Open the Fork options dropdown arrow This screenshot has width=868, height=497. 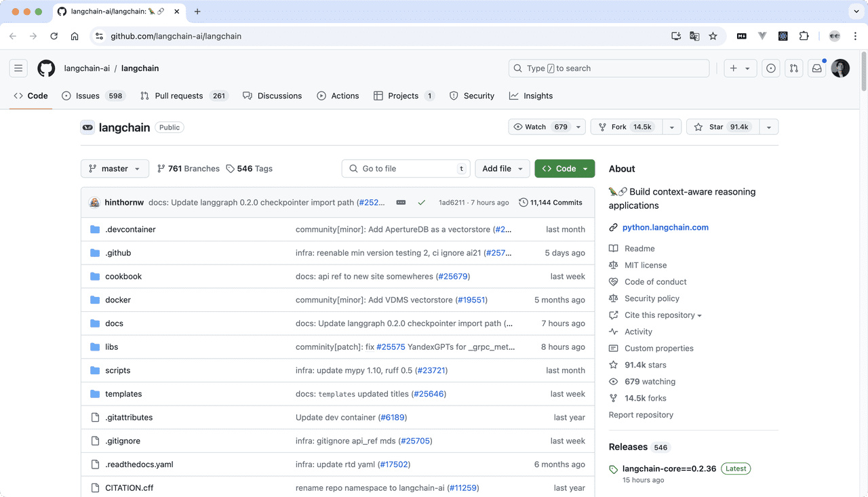click(672, 127)
